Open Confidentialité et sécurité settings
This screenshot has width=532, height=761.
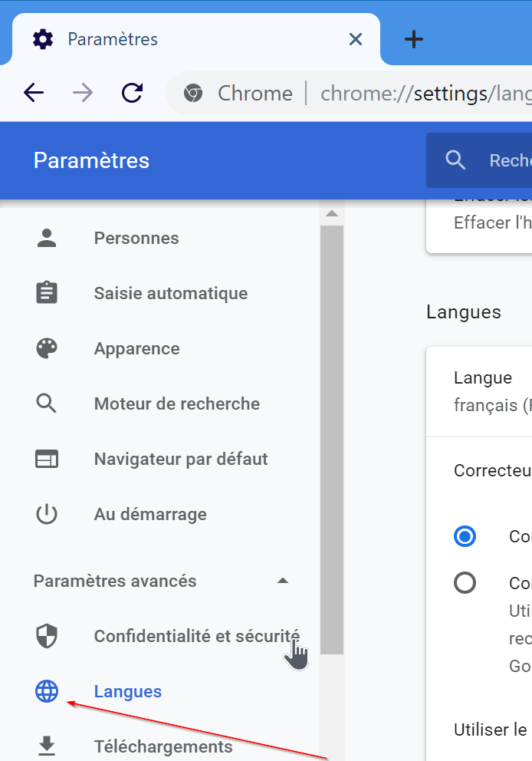197,636
